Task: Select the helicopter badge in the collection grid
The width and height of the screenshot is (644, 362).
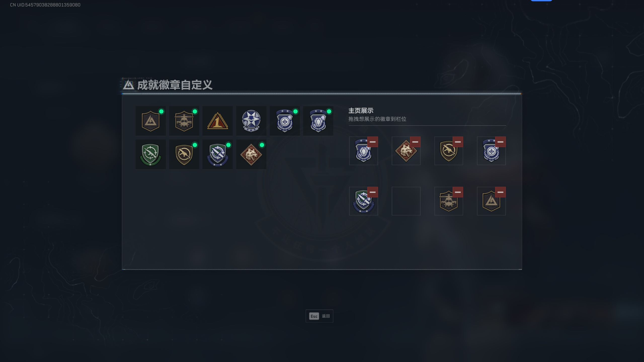Action: (184, 121)
